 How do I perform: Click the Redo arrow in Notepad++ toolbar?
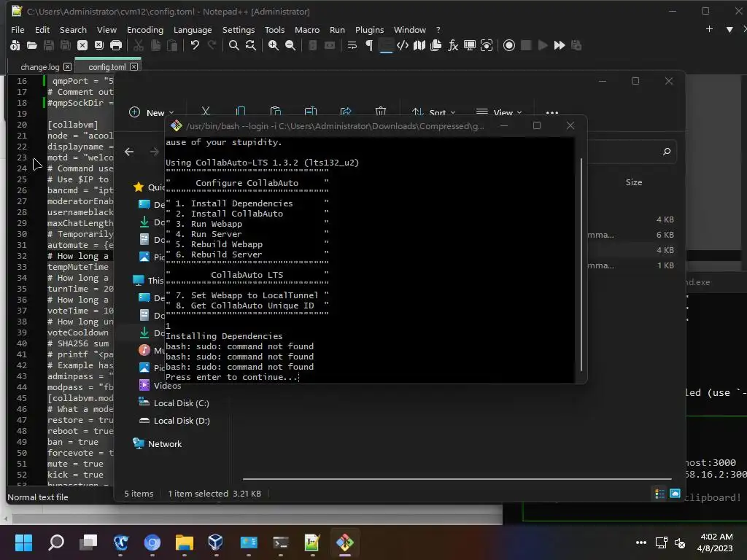click(x=212, y=45)
